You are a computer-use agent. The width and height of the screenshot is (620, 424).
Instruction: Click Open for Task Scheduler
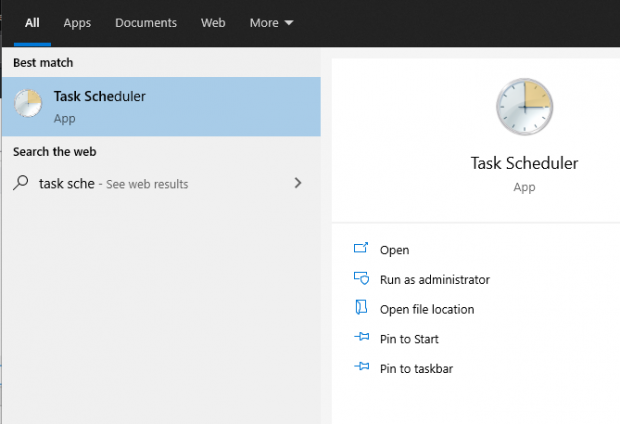coord(394,250)
